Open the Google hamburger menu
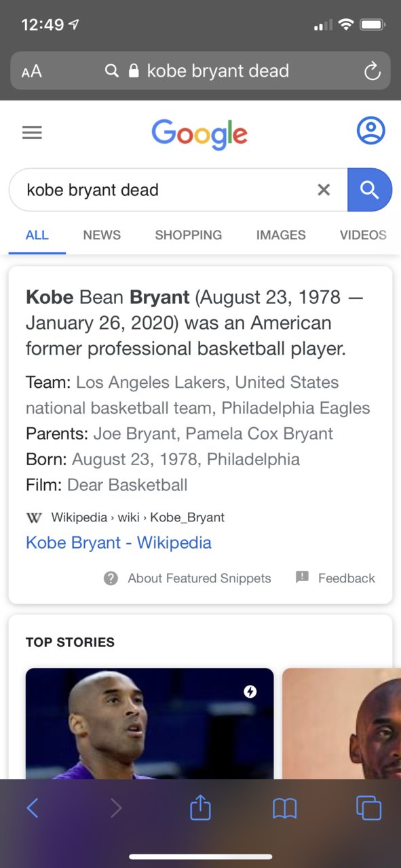Screen dimensions: 401x868 32,132
